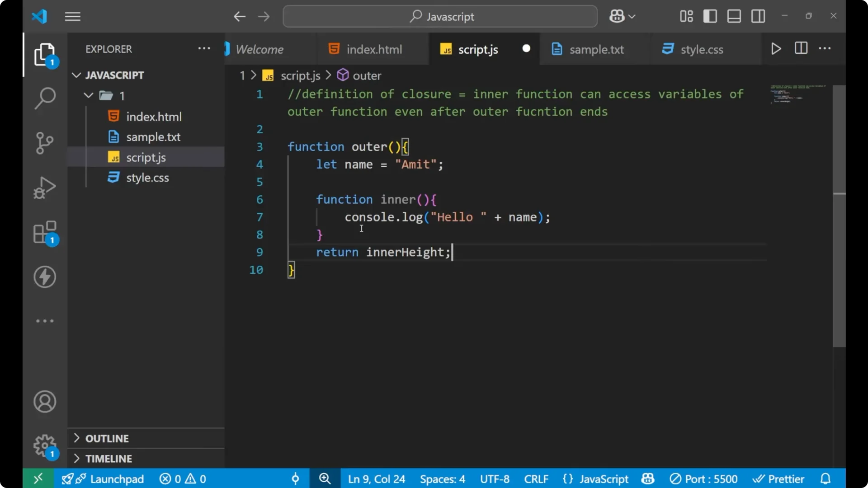Image resolution: width=868 pixels, height=488 pixels.
Task: Toggle the primary sidebar
Action: point(710,16)
